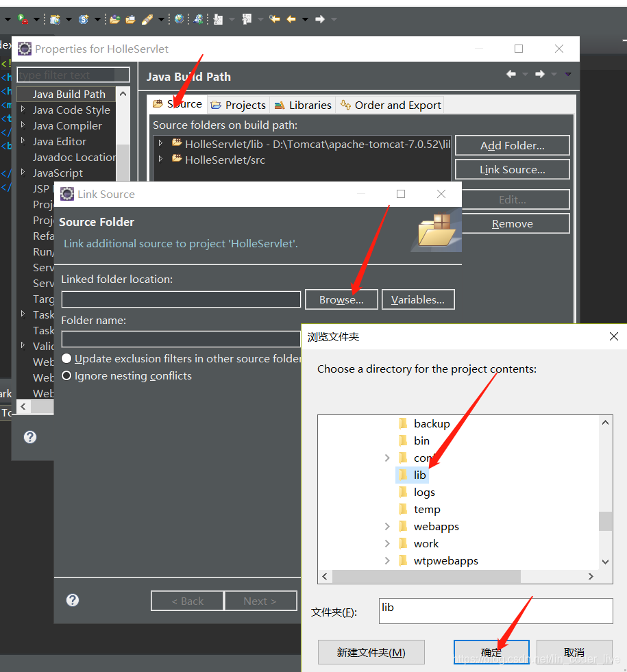Click the forward arrow in Java Build Path header

(539, 74)
